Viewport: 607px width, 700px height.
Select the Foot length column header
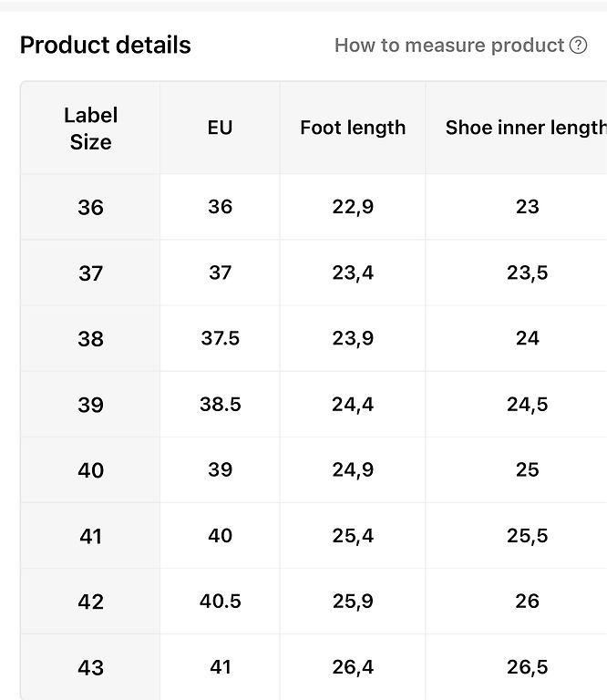[353, 129]
